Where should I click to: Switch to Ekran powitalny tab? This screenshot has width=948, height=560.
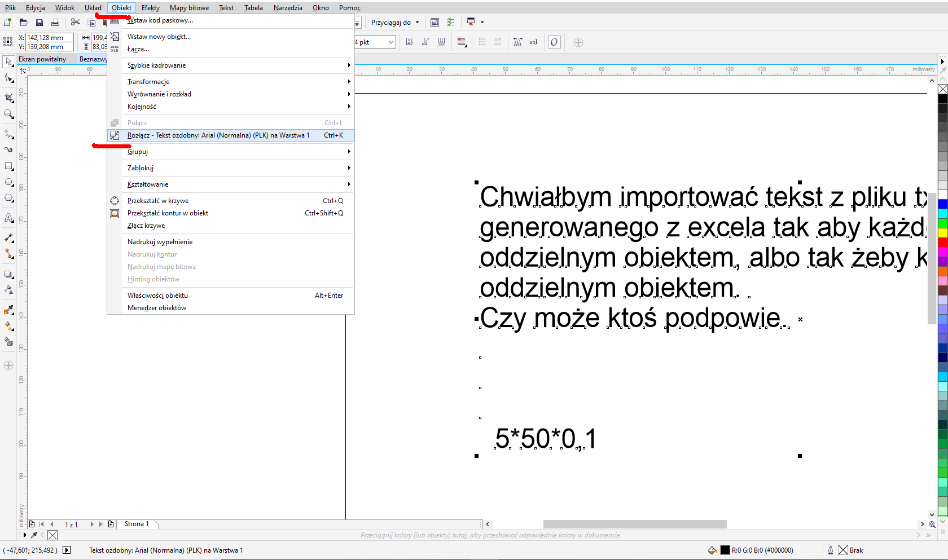(42, 59)
